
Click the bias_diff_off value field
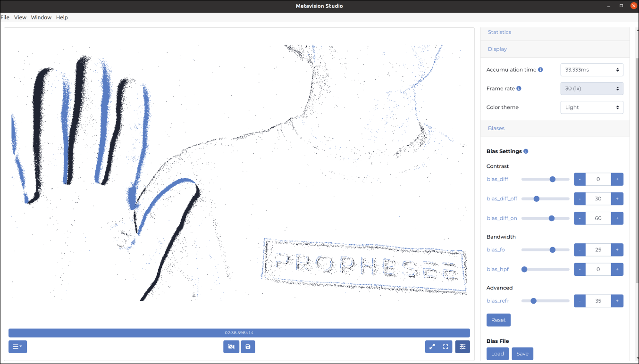(598, 199)
